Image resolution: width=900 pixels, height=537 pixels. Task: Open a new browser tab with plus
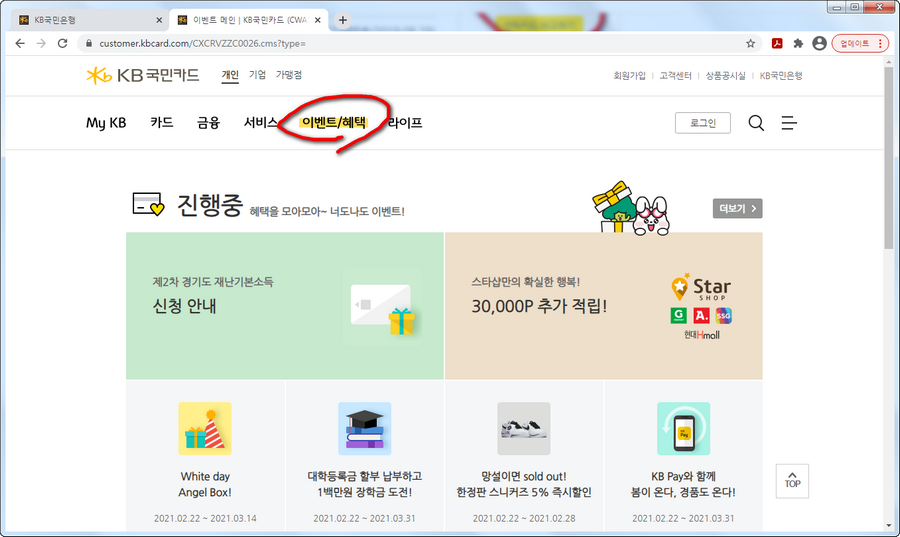343,20
